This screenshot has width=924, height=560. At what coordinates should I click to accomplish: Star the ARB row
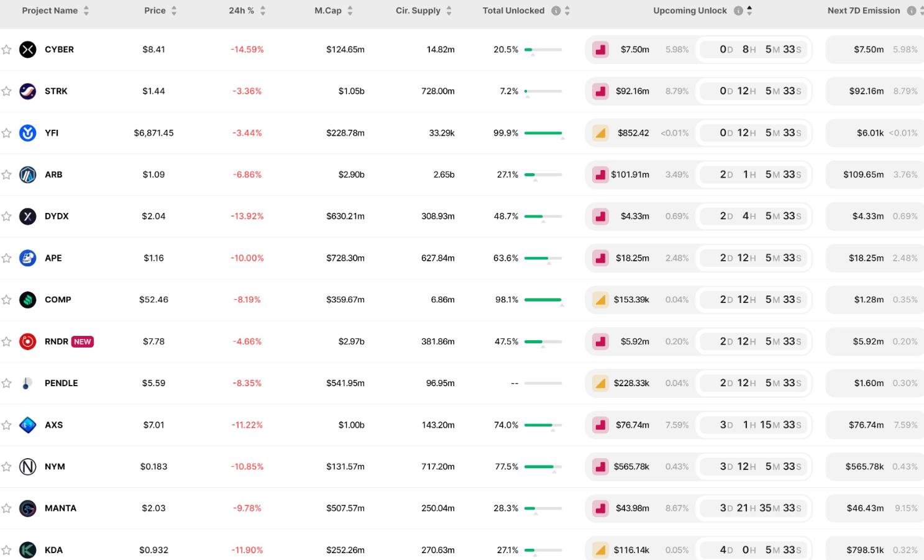click(6, 174)
